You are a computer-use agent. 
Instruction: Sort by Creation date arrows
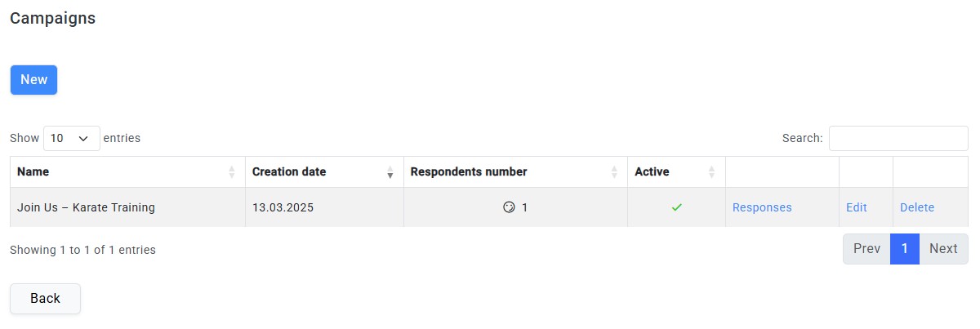(390, 172)
